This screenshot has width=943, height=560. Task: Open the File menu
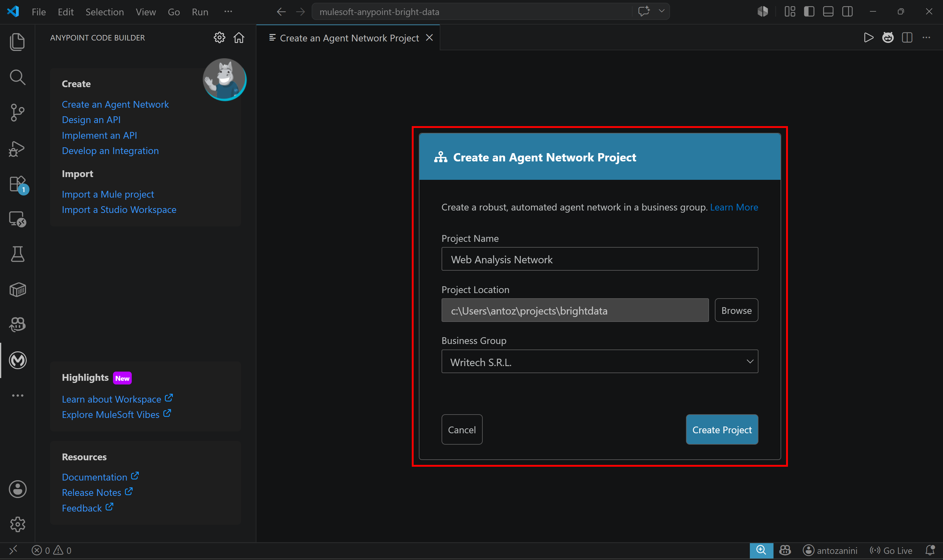(38, 12)
